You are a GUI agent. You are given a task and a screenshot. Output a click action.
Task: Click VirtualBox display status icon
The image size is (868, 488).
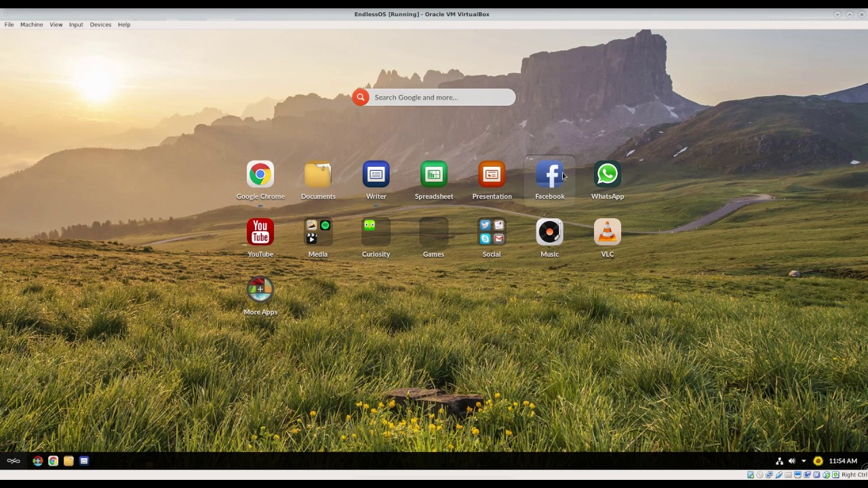pos(797,474)
